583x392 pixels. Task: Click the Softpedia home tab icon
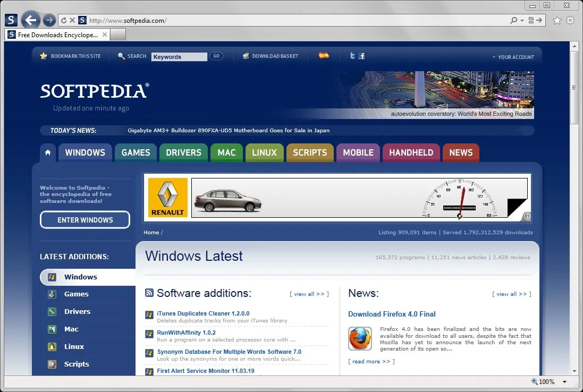48,152
